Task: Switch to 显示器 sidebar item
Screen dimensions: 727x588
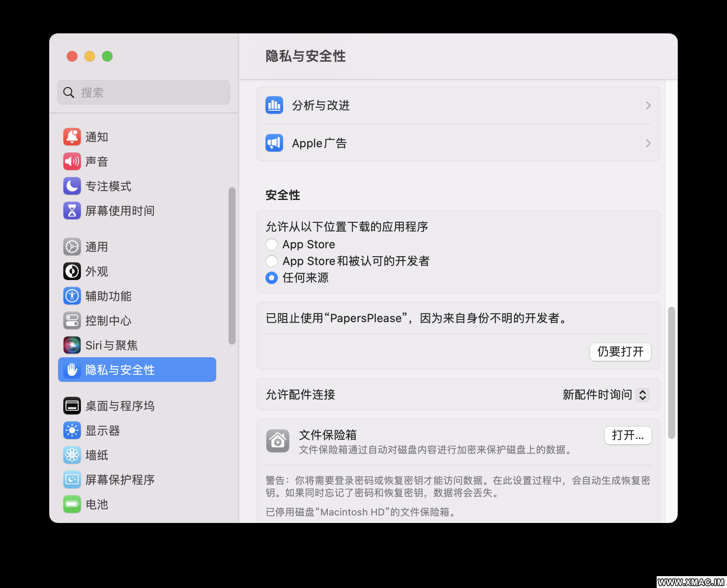Action: (x=137, y=430)
